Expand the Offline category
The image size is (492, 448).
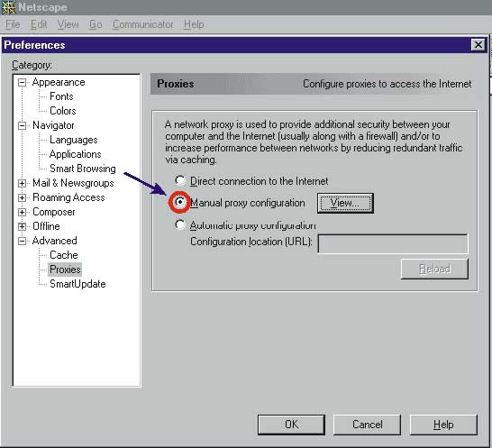click(x=22, y=226)
